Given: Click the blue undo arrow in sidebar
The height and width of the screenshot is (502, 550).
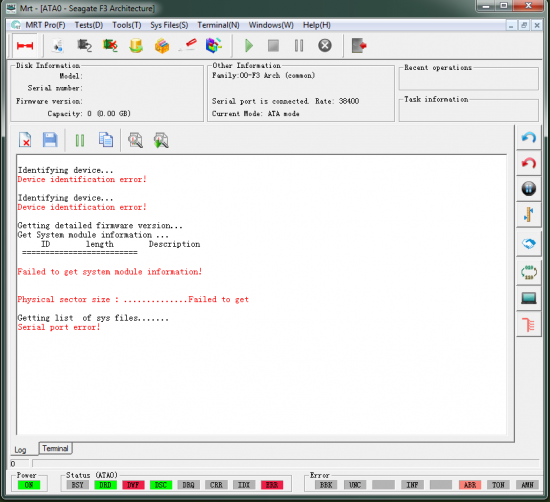Looking at the screenshot, I should (x=529, y=138).
